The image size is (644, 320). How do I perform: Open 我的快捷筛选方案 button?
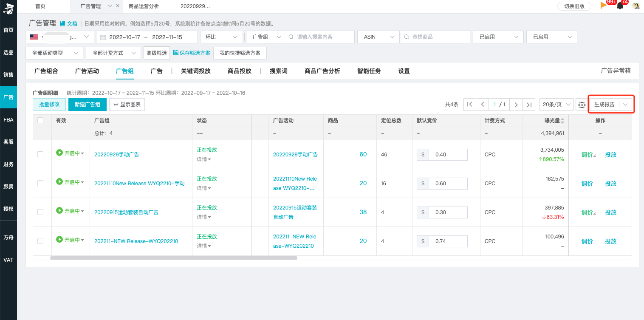(x=240, y=53)
